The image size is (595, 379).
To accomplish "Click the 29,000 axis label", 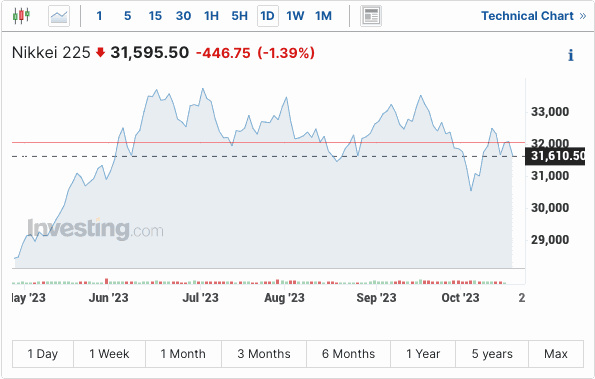I will 550,240.
